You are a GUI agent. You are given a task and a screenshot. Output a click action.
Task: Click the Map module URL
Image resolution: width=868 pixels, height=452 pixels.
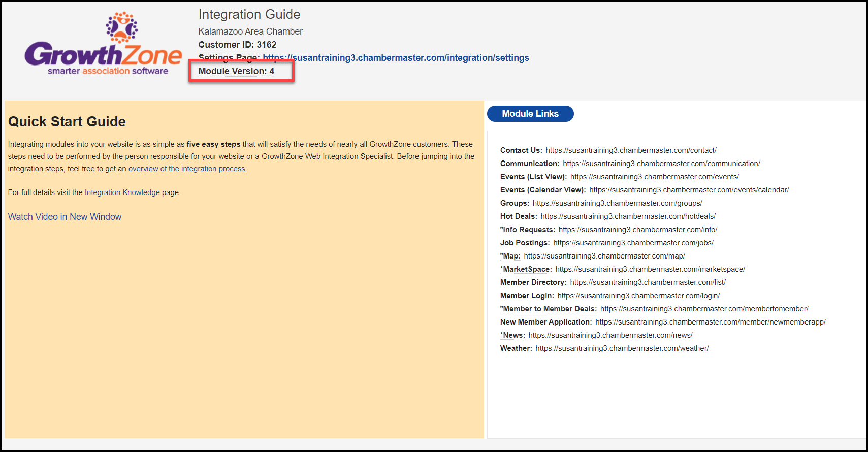[x=604, y=256]
